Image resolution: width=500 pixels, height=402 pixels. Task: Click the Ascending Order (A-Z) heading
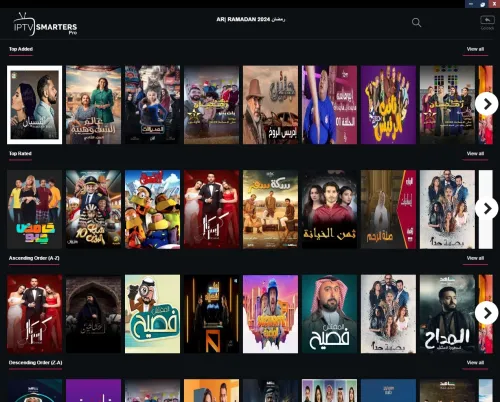pos(34,258)
